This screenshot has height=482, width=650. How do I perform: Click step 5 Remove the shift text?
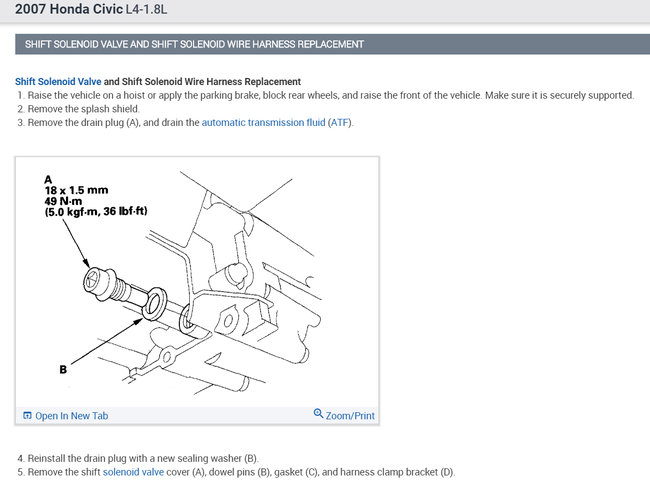236,472
